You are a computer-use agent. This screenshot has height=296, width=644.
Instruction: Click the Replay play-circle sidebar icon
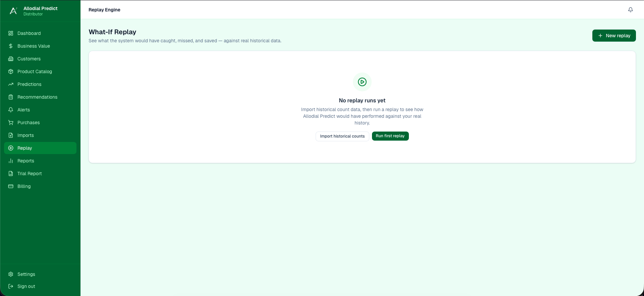pos(11,148)
